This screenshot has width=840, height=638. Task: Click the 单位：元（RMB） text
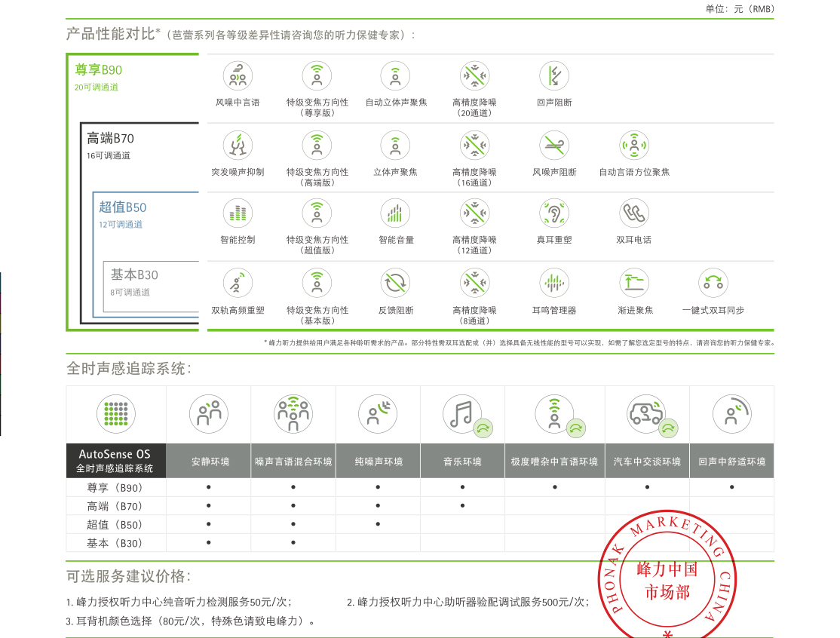coord(740,9)
